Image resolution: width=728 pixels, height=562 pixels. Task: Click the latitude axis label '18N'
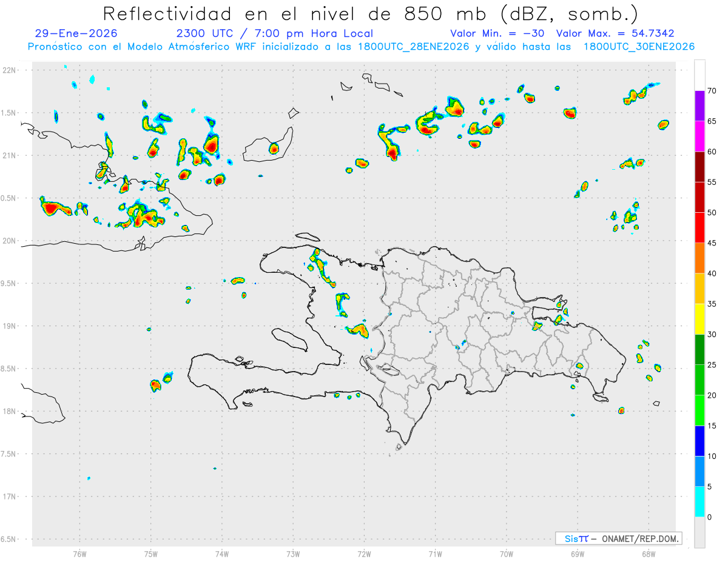[10, 412]
